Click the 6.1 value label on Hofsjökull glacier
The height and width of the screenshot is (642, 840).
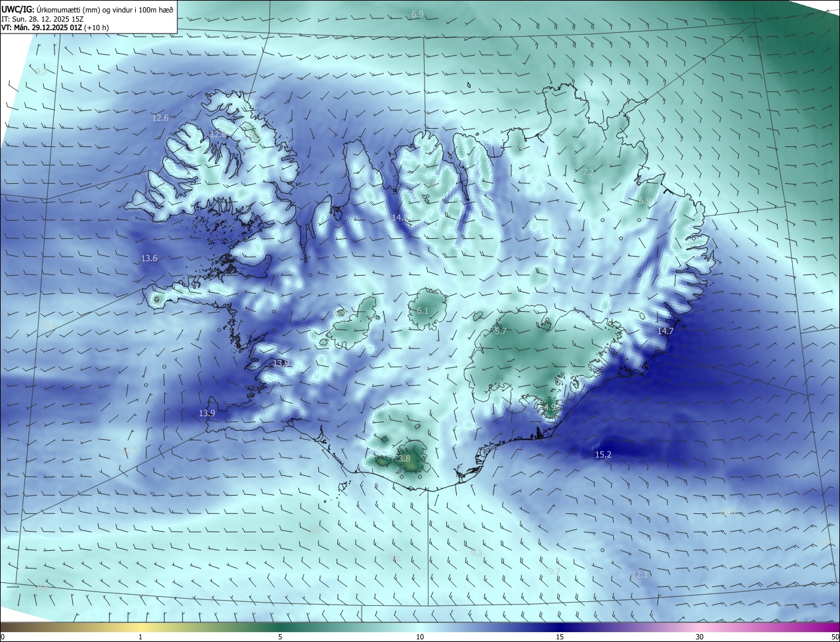coord(422,311)
